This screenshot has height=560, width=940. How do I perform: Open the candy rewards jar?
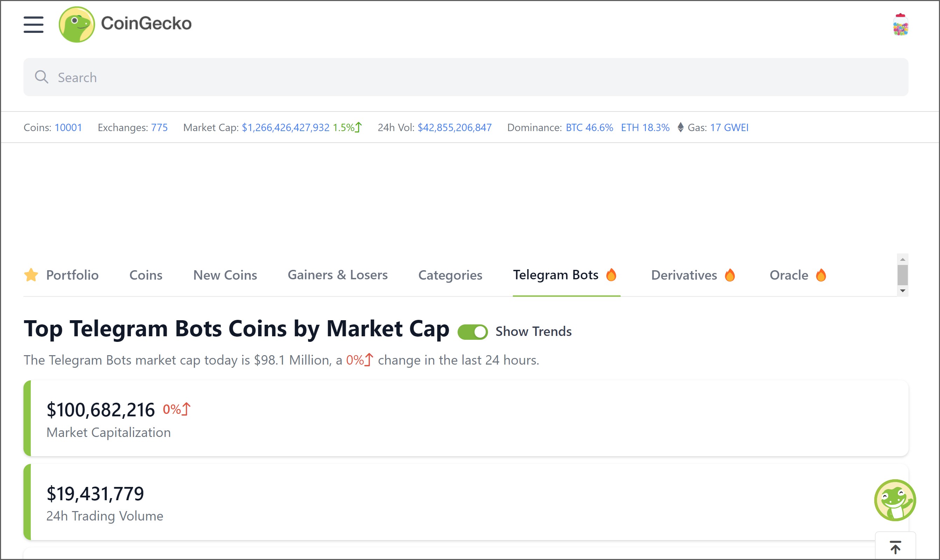[900, 24]
